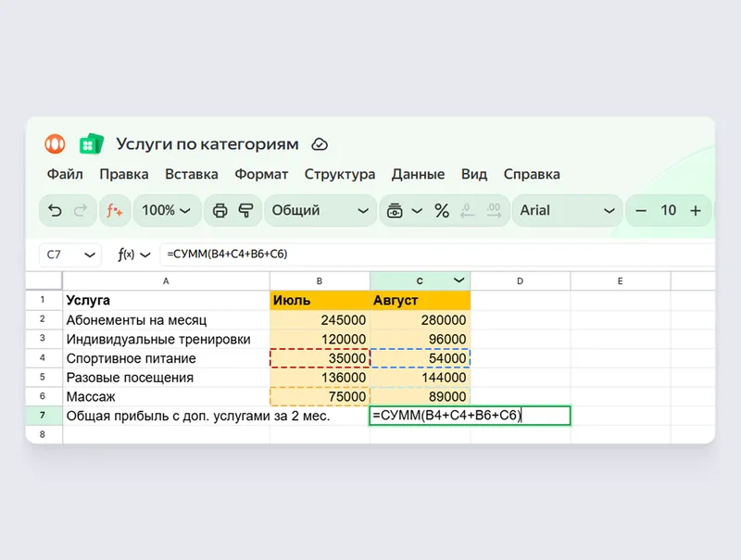Open the insert function toolbar icon
The image size is (741, 560).
click(x=114, y=210)
